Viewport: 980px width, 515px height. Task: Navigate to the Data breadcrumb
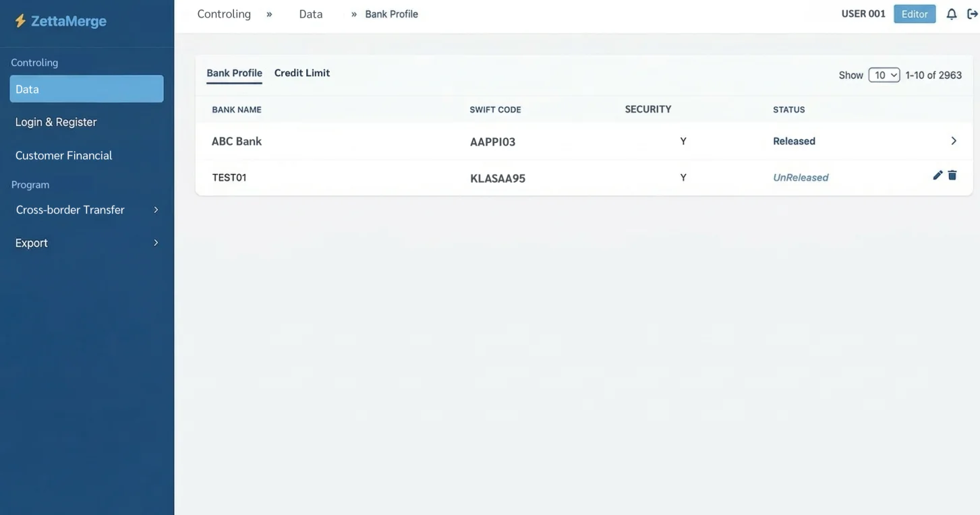[311, 13]
